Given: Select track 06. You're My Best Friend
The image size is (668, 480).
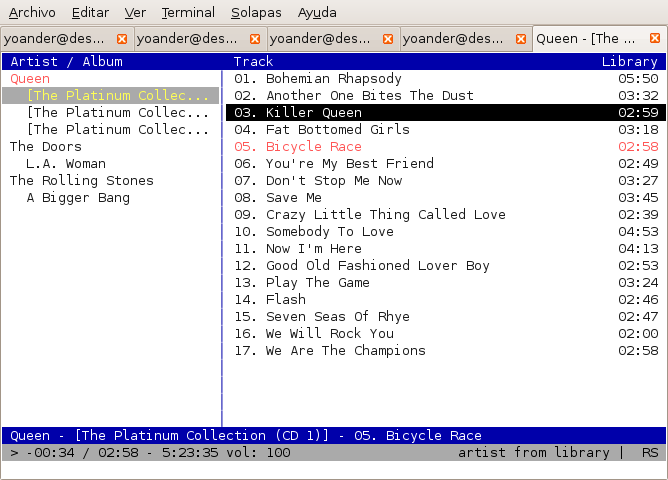Looking at the screenshot, I should pos(446,164).
